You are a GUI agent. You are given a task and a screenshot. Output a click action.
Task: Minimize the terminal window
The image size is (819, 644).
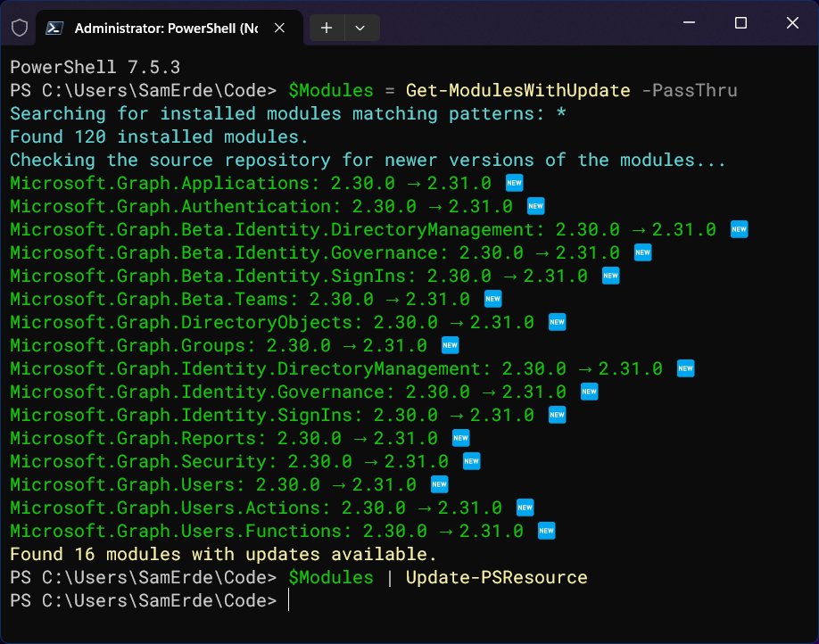click(x=689, y=22)
